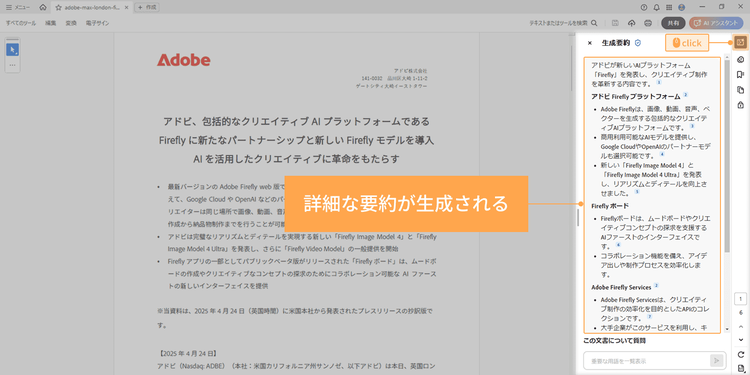Click the この文書について質問 heading

pos(615,341)
